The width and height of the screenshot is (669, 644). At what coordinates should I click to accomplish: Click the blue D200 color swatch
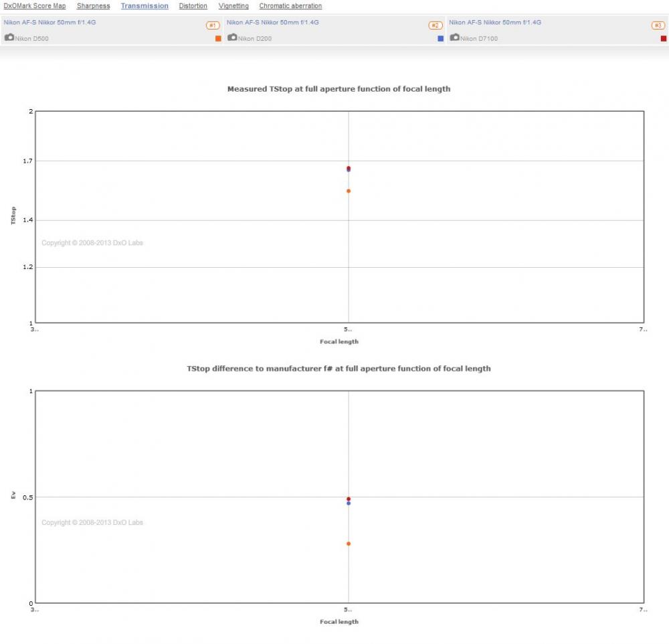click(x=441, y=38)
